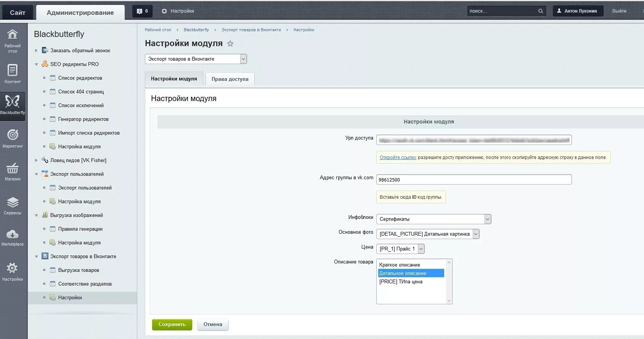Expand the Заказать обратный звонок tree node

coord(36,50)
